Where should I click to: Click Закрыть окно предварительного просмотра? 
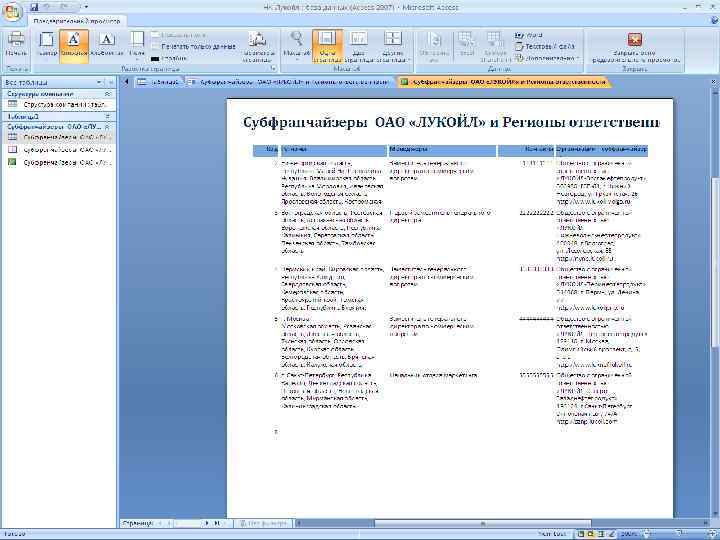click(635, 46)
